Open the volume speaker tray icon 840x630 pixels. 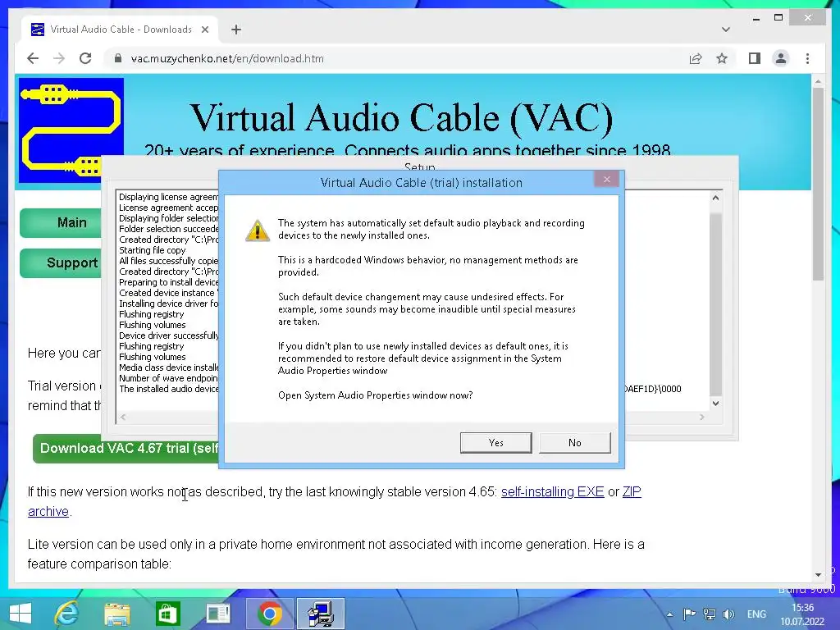728,614
